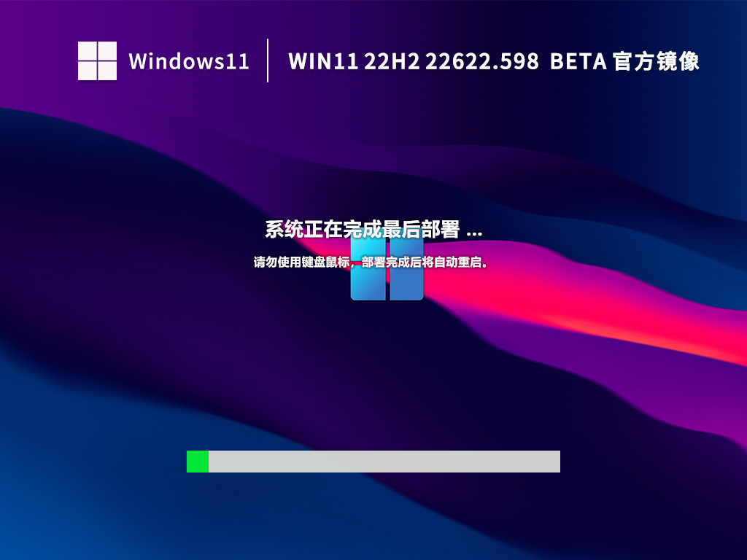This screenshot has height=560, width=747.
Task: Click the white Windows logo at top left
Action: [97, 61]
